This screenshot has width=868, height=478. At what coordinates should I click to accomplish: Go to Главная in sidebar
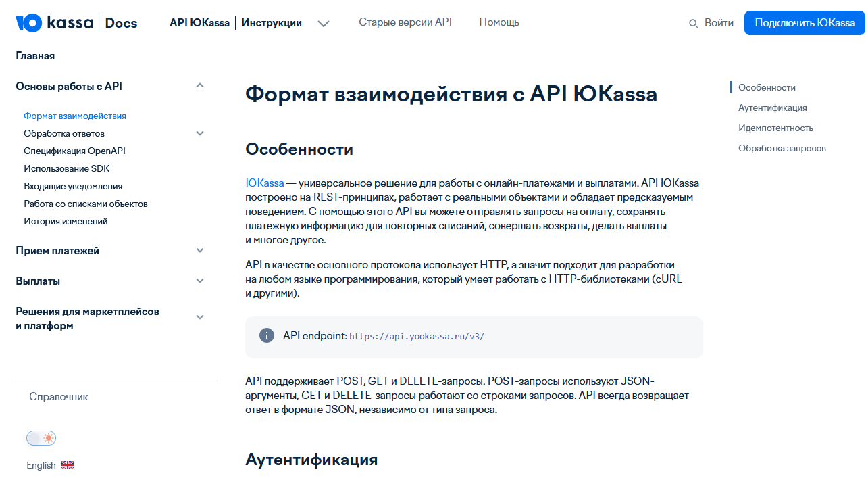point(35,56)
